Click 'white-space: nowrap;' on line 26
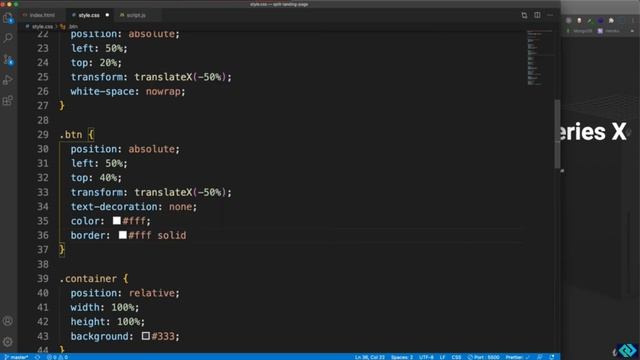The height and width of the screenshot is (360, 640). click(128, 91)
